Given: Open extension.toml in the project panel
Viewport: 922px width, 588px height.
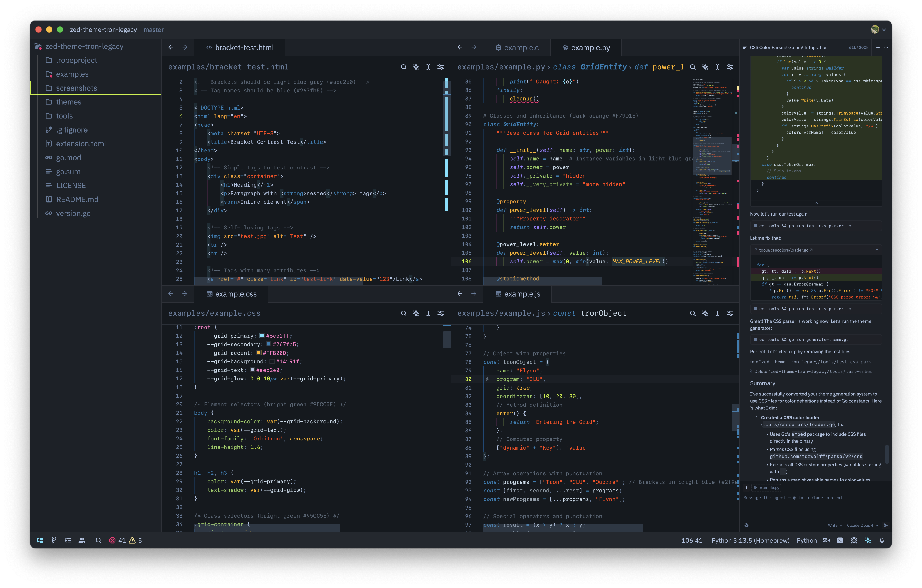Looking at the screenshot, I should (95, 144).
